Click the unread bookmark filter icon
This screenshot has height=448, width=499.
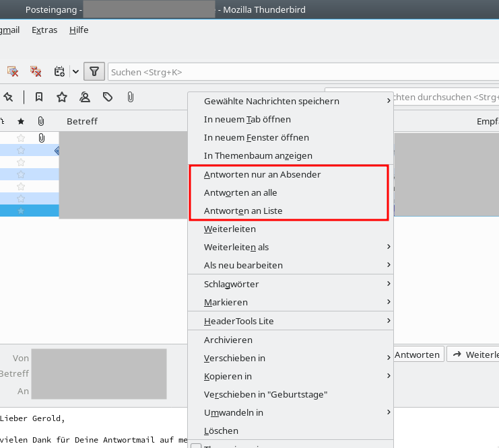pyautogui.click(x=39, y=98)
